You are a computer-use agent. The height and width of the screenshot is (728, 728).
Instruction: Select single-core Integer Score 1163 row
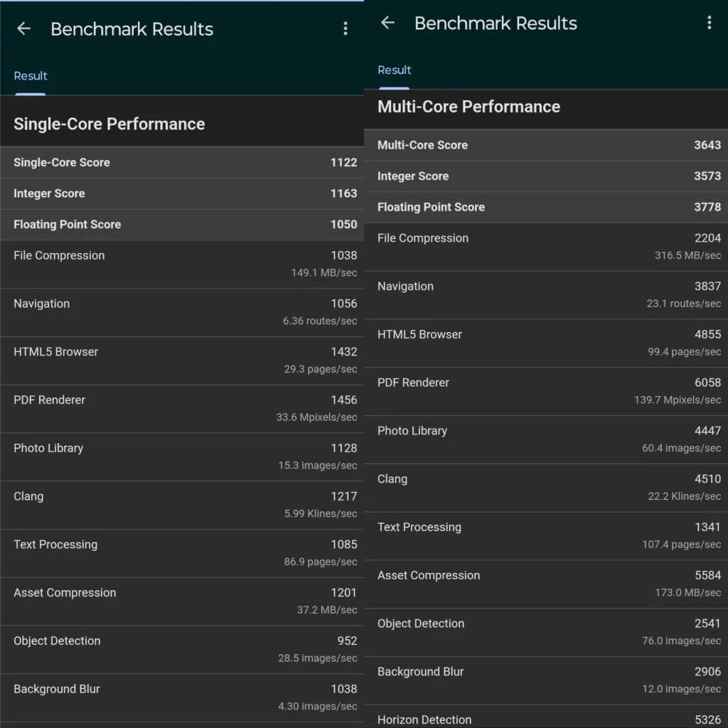[182, 193]
